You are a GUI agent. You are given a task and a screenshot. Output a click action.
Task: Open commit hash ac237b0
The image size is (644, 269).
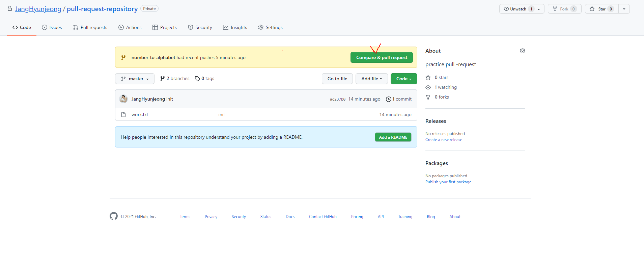point(338,99)
